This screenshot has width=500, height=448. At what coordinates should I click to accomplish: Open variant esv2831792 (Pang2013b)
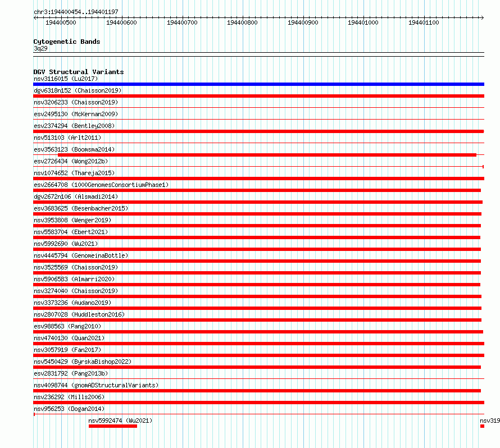coord(71,373)
